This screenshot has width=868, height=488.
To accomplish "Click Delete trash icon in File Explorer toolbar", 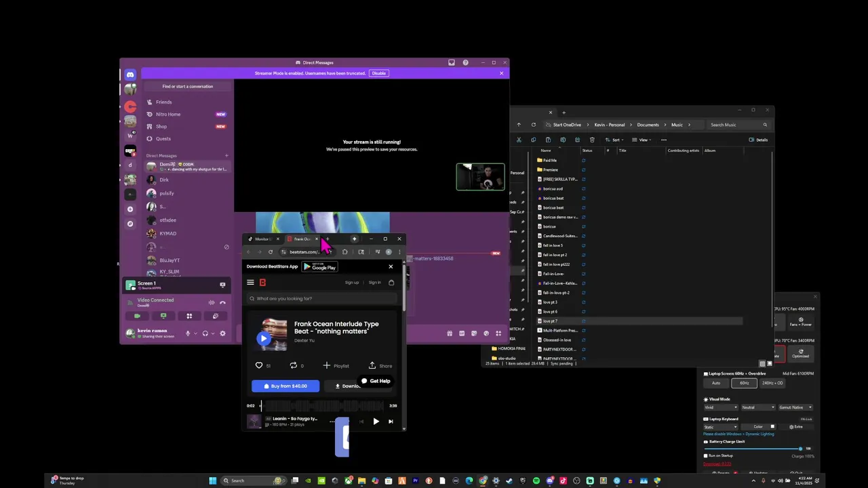I will tap(592, 140).
